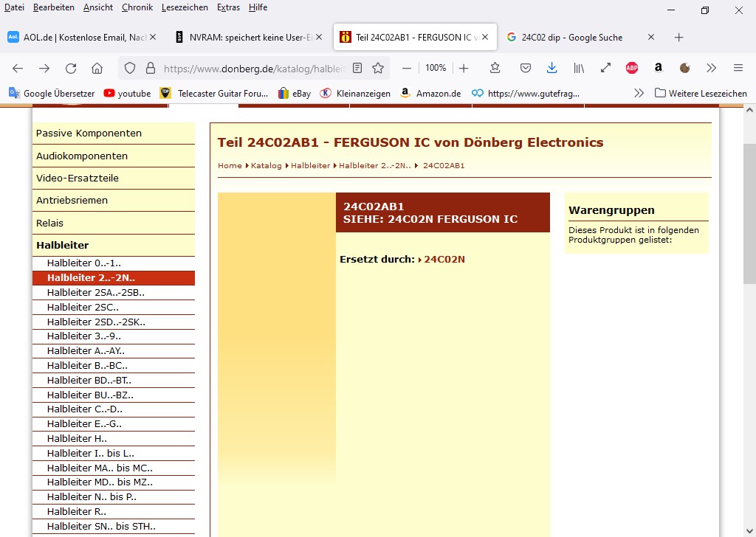Open the Hilfe menu
The image size is (756, 537).
[258, 7]
